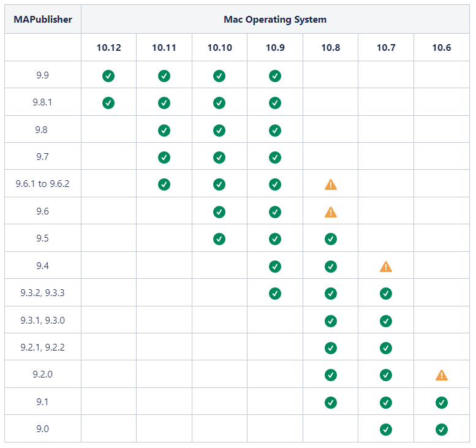
Task: Click the 9.2.1, 9.2.2 row label
Action: click(x=42, y=347)
